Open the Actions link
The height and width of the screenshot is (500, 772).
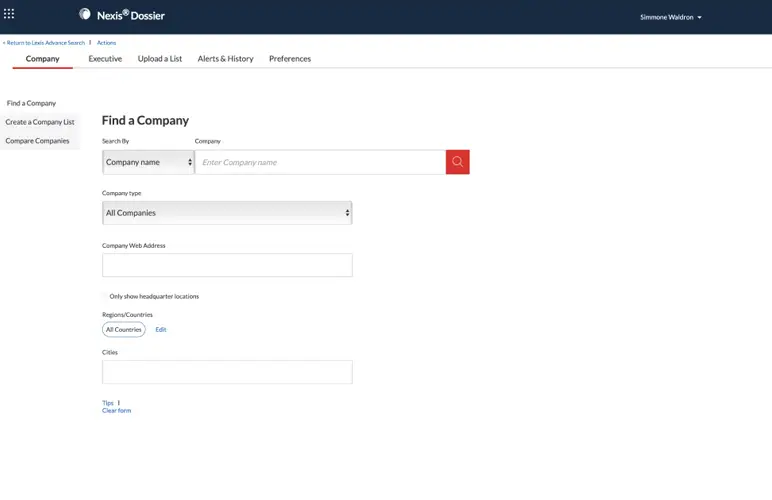[x=106, y=43]
